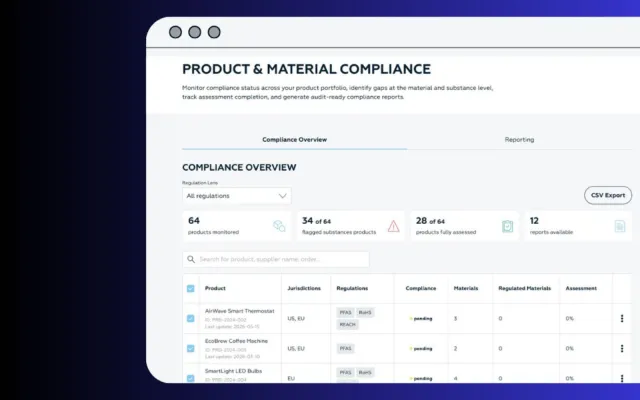Click pending status in EcoBrew Coffee Machine row
Screen dimensions: 640x400
tap(421, 349)
